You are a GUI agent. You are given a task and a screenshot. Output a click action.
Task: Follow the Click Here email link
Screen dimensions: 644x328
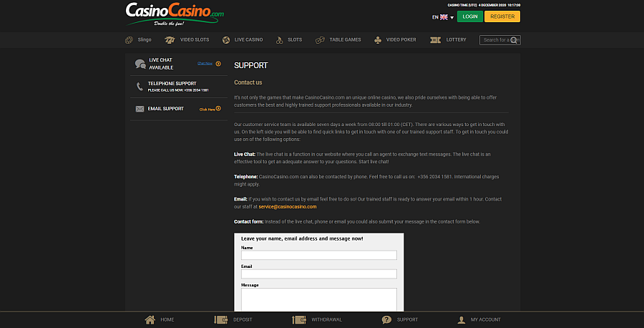click(x=207, y=110)
